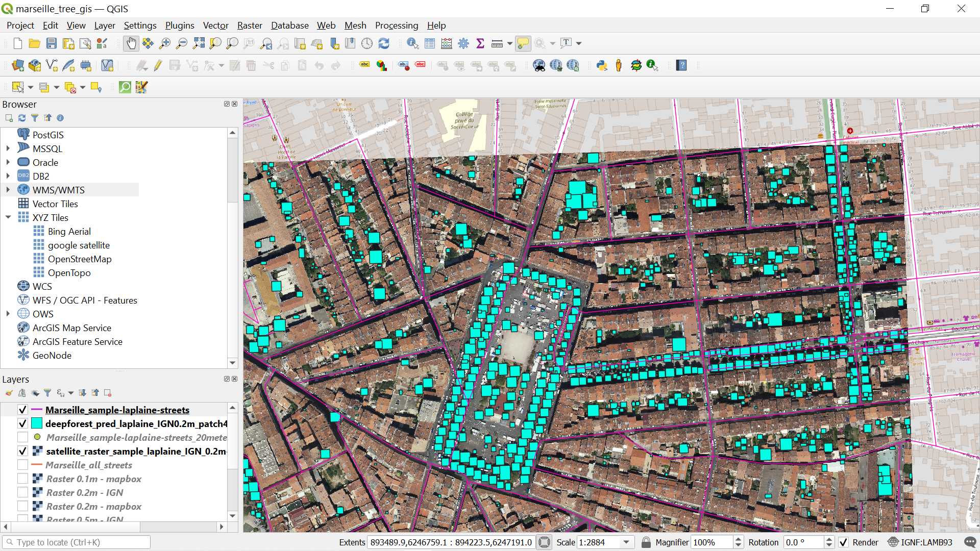Image resolution: width=980 pixels, height=551 pixels.
Task: Toggle the Render checkbox in the status bar
Action: pyautogui.click(x=844, y=542)
